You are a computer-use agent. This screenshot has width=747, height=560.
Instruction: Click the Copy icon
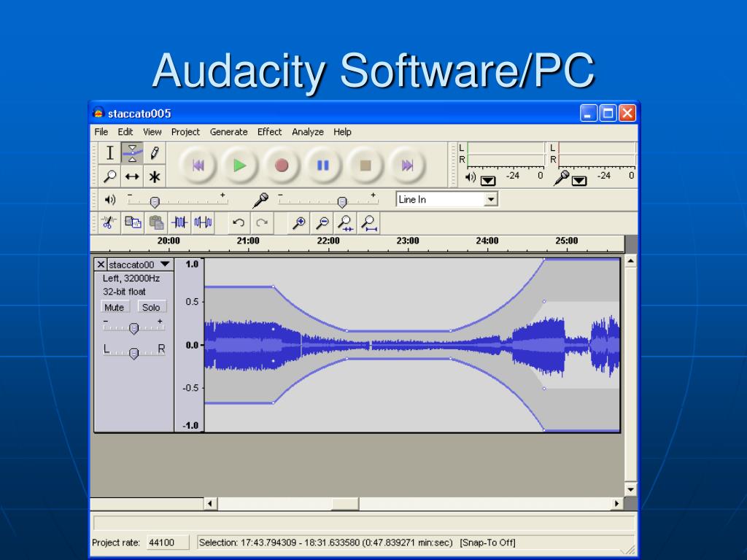coord(133,222)
